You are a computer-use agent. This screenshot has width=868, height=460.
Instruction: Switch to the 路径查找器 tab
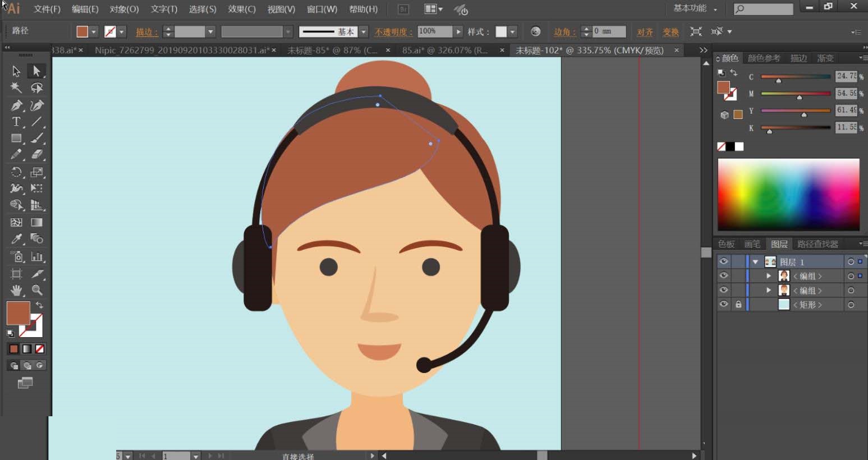pos(818,244)
